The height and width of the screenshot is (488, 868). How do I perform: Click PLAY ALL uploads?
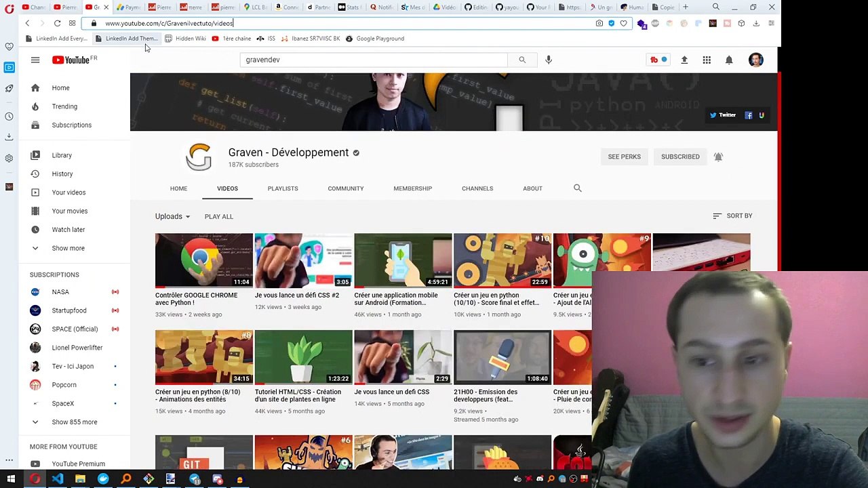(x=218, y=216)
